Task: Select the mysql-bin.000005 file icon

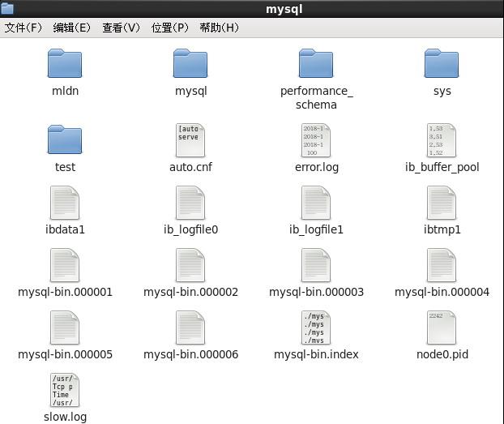Action: click(65, 328)
